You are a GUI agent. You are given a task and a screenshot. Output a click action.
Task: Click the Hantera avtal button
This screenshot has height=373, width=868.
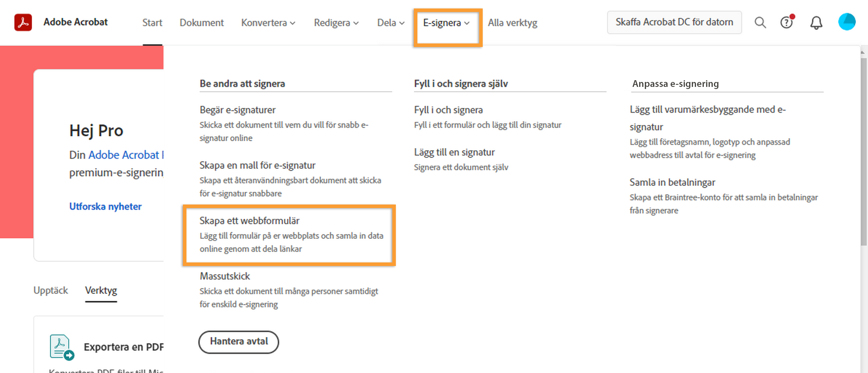pos(239,342)
